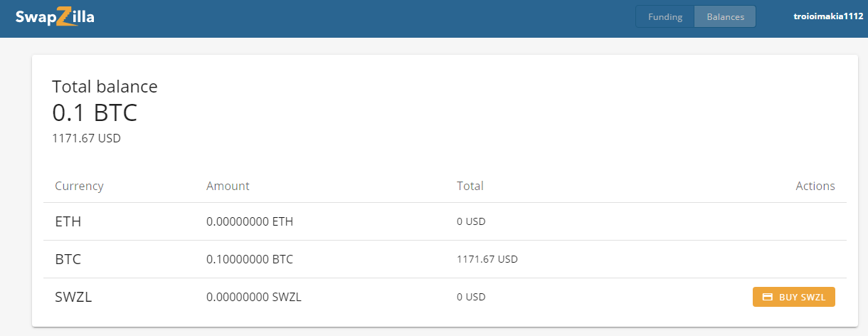Click the 0.00000000 ETH amount

coord(249,221)
